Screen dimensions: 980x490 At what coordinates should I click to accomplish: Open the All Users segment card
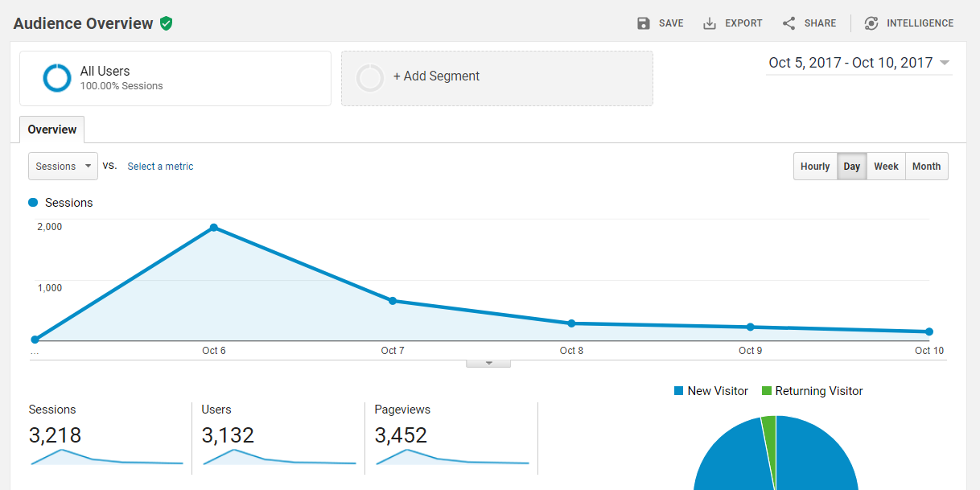175,79
